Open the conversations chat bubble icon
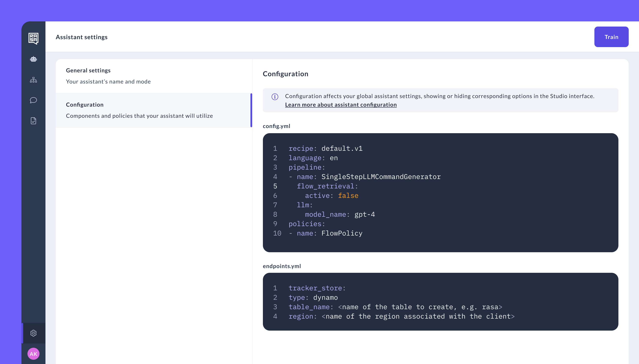 (33, 100)
